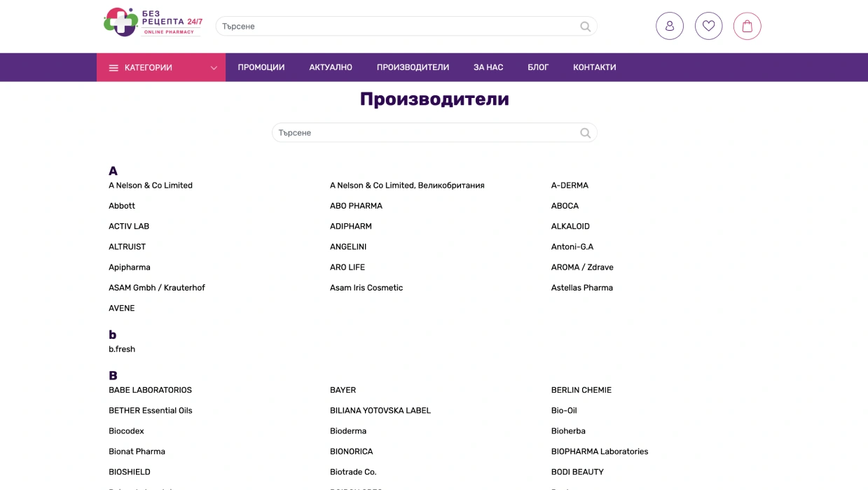Go to the BODI BEAUTY manufacturer page
This screenshot has height=490, width=868.
point(577,472)
